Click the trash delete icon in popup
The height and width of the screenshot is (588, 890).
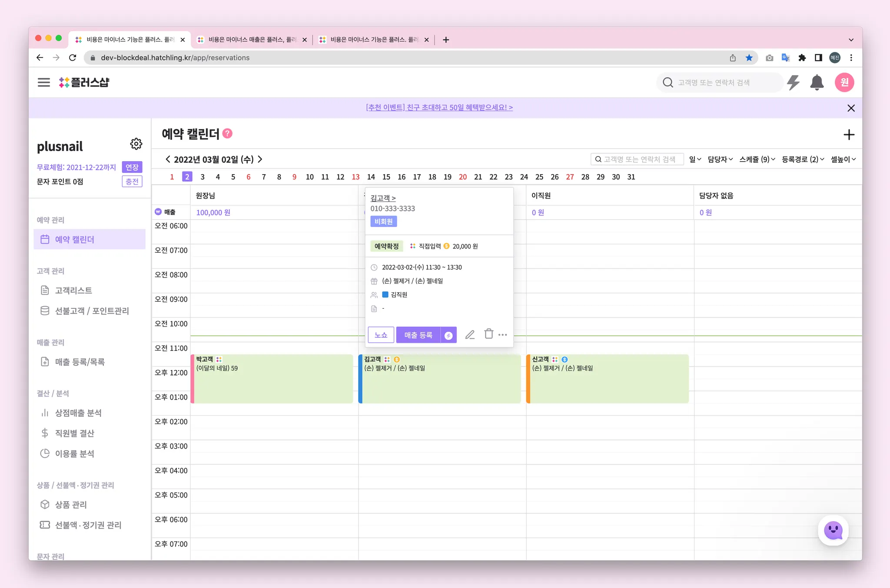[488, 334]
